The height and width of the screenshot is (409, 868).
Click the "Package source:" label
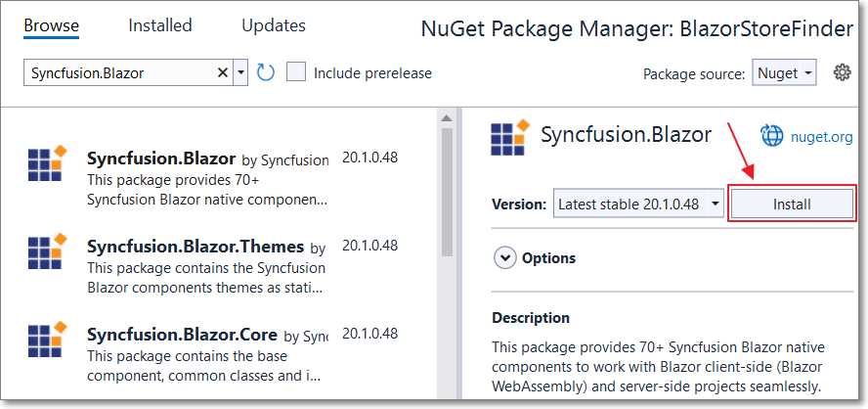tap(694, 73)
